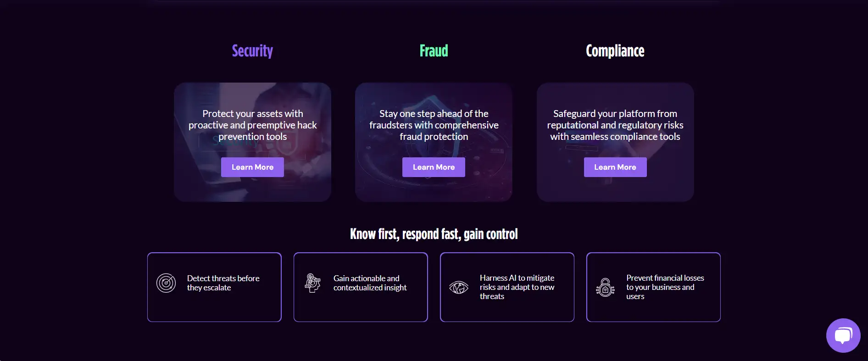The height and width of the screenshot is (361, 868).
Task: Select the Security heading
Action: pos(252,51)
